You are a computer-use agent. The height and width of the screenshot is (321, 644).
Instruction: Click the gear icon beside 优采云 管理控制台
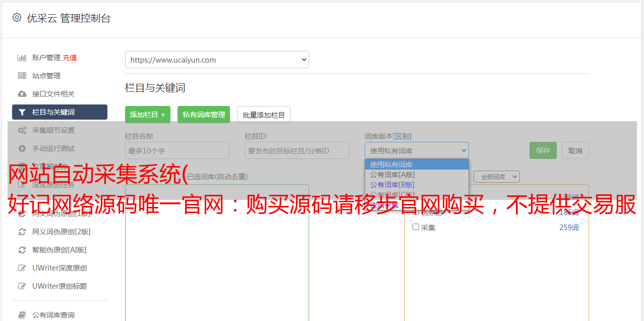pyautogui.click(x=17, y=18)
